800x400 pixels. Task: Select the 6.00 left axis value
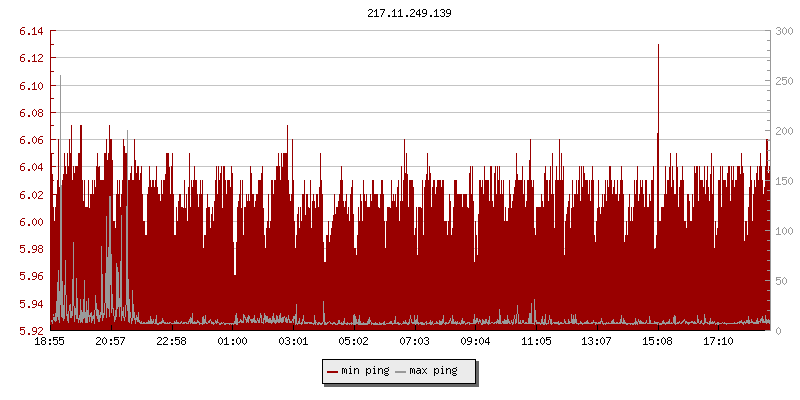(32, 222)
